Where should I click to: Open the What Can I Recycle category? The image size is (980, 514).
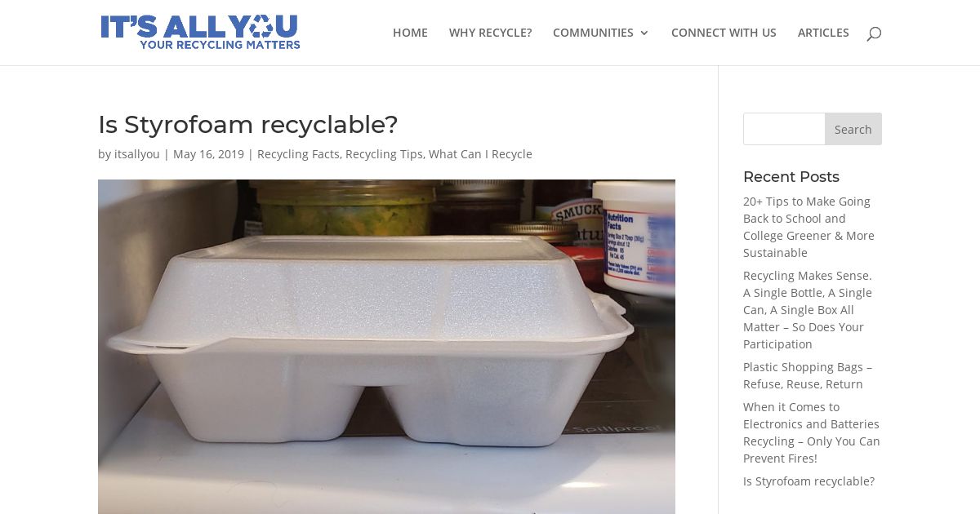[x=480, y=154]
